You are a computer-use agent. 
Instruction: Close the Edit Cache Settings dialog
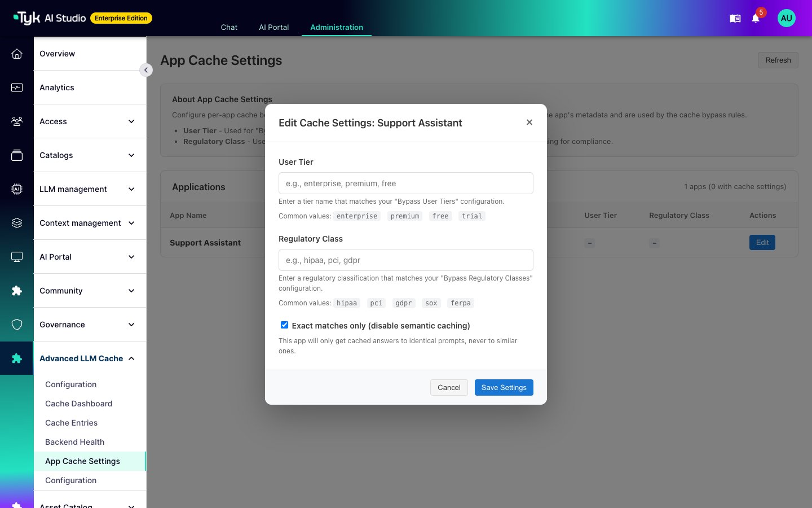[x=529, y=122]
